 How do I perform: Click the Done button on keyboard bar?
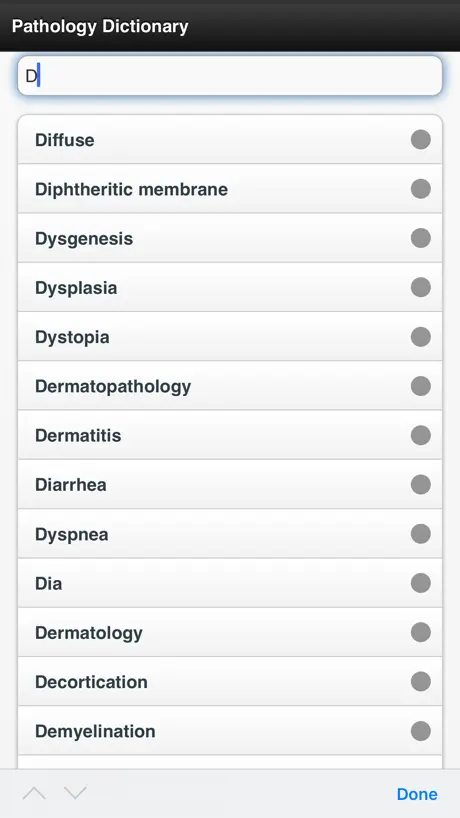[417, 794]
